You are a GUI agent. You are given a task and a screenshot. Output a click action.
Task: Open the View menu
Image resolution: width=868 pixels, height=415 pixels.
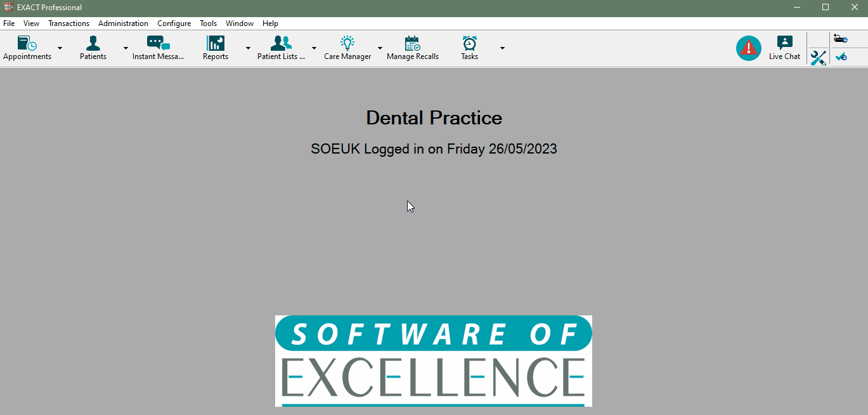[31, 23]
